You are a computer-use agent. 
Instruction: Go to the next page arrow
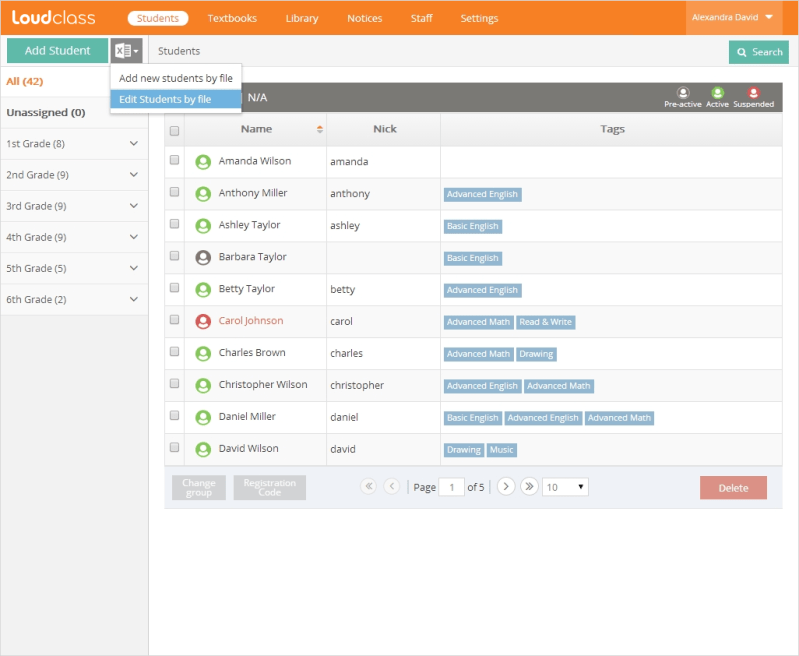[x=505, y=486]
